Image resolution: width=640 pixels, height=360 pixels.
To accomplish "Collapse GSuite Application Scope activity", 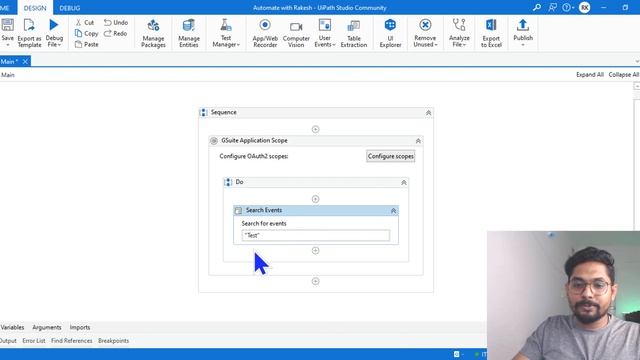I will [x=418, y=141].
